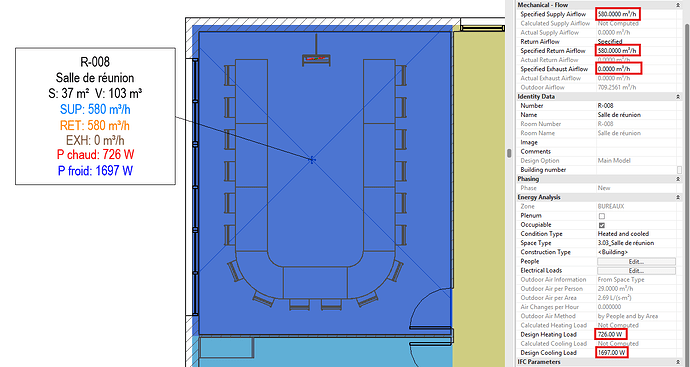Image resolution: width=690 pixels, height=367 pixels.
Task: Select the window on the left wall
Action: [195, 187]
